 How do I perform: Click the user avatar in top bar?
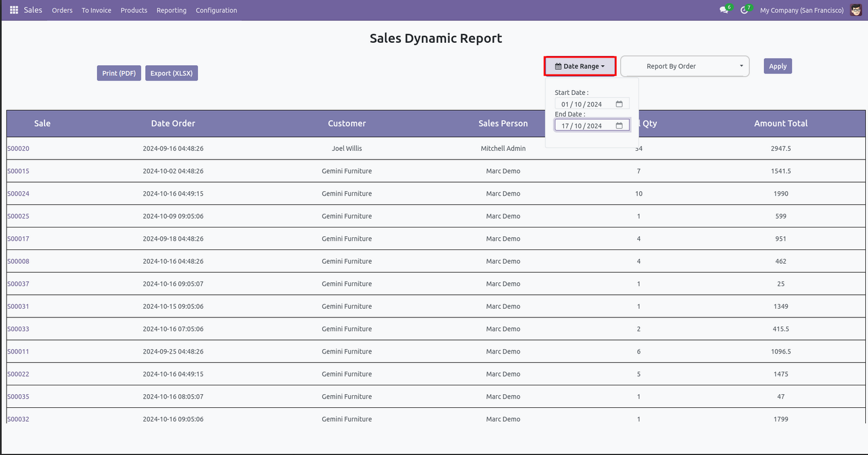coord(855,10)
